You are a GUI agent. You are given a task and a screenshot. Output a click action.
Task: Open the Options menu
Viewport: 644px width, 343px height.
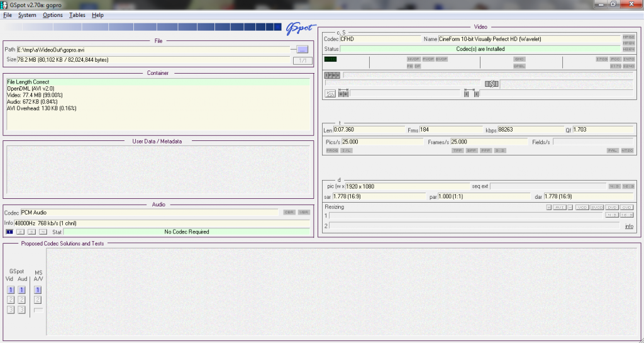(x=53, y=15)
